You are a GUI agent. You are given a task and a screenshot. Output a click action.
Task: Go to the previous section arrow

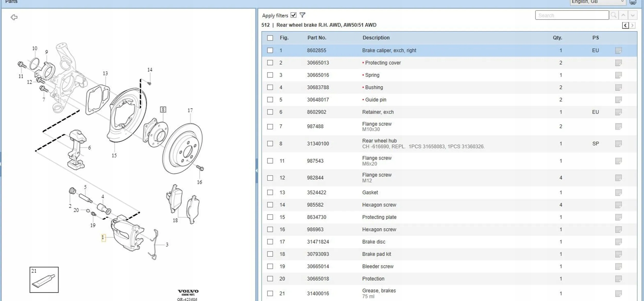pyautogui.click(x=625, y=25)
